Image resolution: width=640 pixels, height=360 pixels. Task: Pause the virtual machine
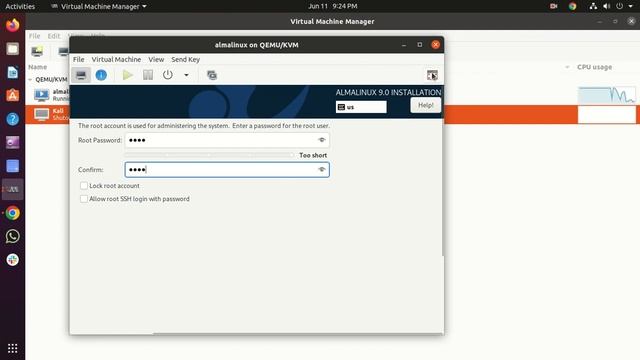(148, 75)
